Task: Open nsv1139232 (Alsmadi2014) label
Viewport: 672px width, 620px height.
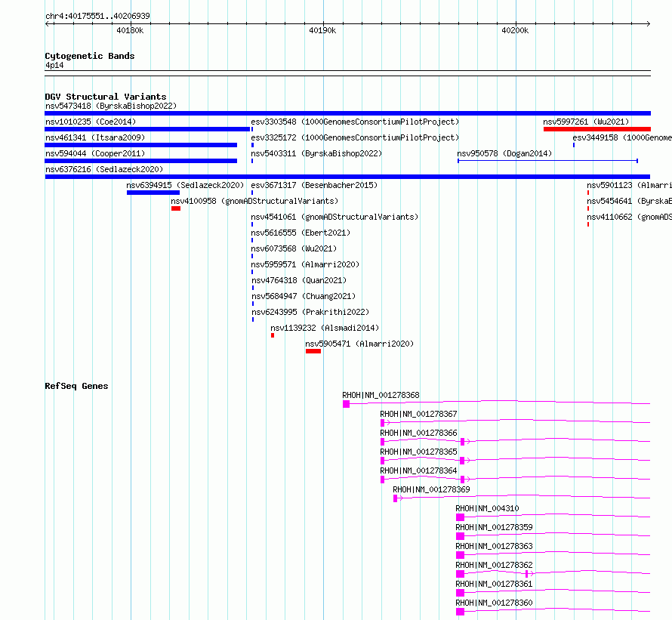Action: [x=325, y=328]
